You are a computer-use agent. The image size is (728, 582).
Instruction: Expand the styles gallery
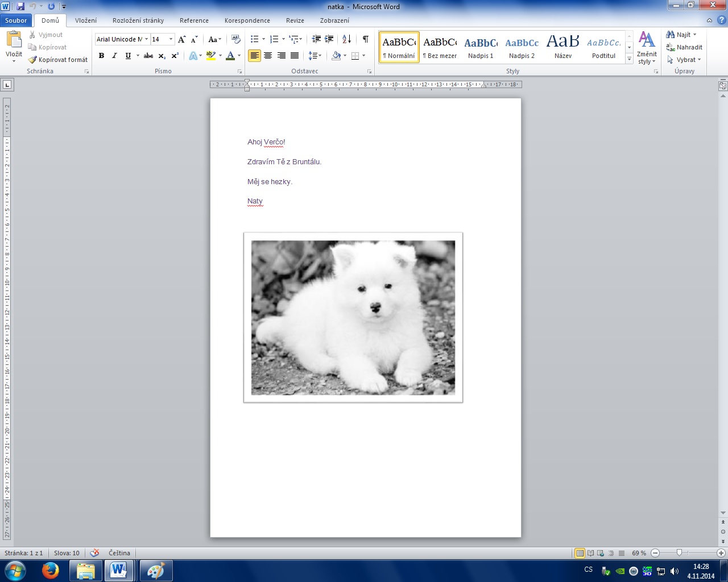[629, 59]
